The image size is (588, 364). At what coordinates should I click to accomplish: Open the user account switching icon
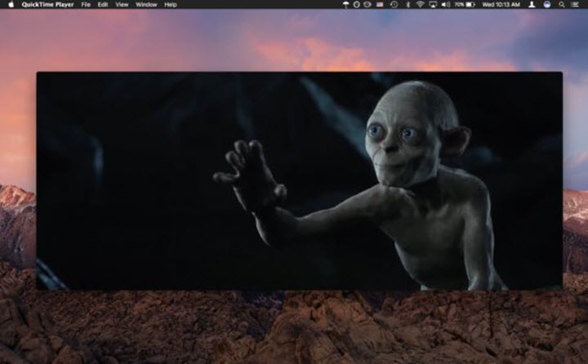click(532, 5)
